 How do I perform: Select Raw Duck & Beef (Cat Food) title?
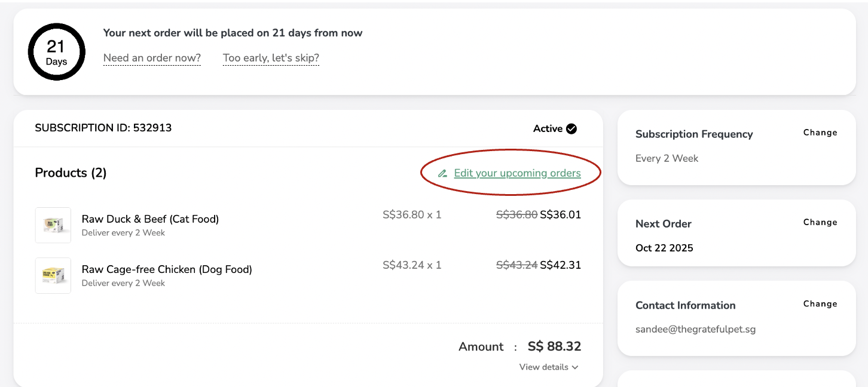point(150,219)
